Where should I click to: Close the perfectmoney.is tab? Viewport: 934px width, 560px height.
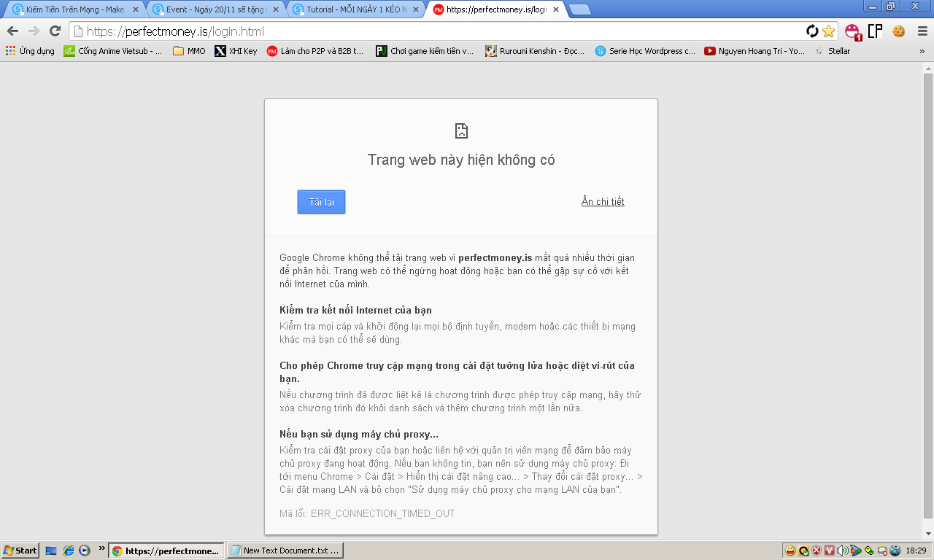click(x=555, y=10)
